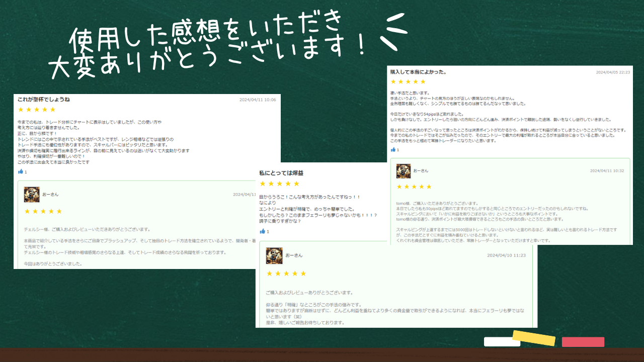
Task: Click the おーさん name in the 2024/04/10 reply
Action: pyautogui.click(x=294, y=255)
